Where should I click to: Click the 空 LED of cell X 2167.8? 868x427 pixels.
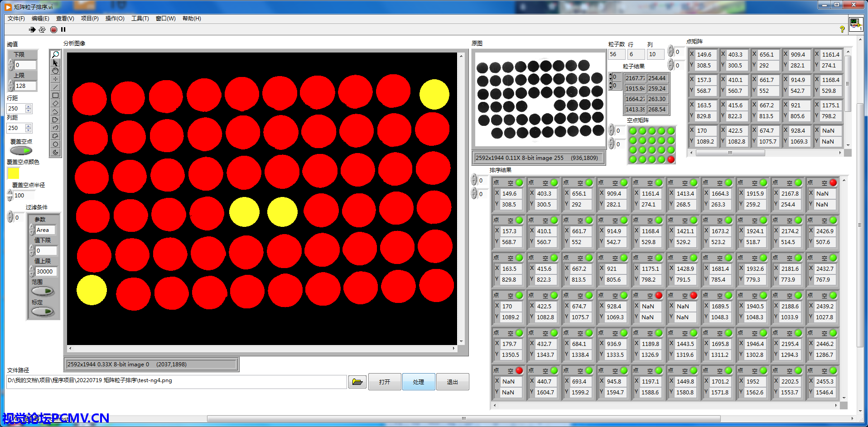[798, 183]
